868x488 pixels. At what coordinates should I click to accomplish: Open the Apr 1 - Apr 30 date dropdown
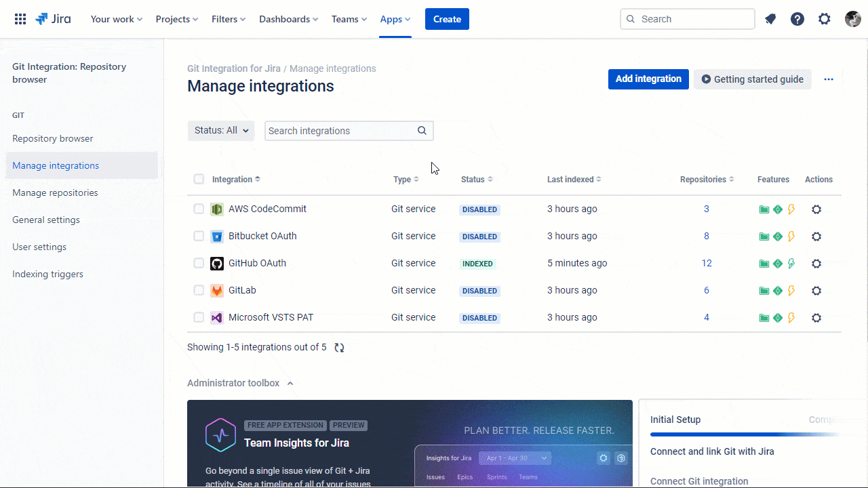(x=515, y=458)
